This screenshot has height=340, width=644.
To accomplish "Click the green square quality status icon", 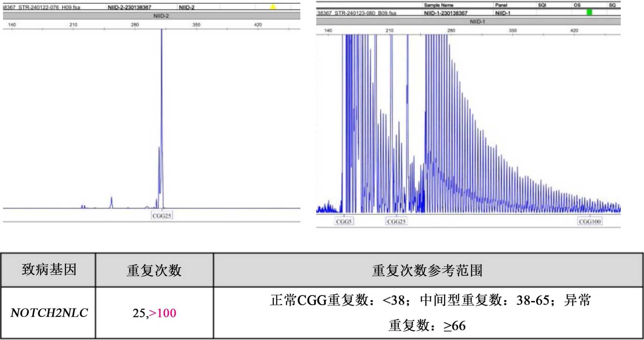I will click(589, 13).
